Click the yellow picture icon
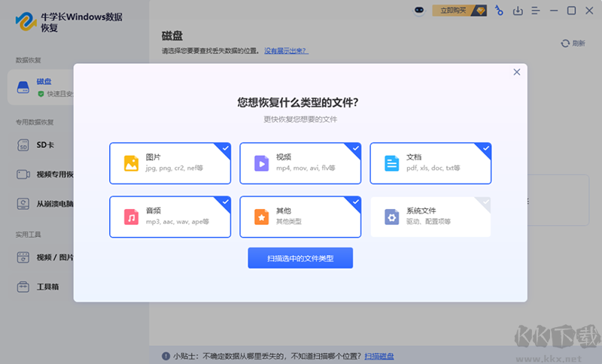This screenshot has height=364, width=602. pos(131,163)
